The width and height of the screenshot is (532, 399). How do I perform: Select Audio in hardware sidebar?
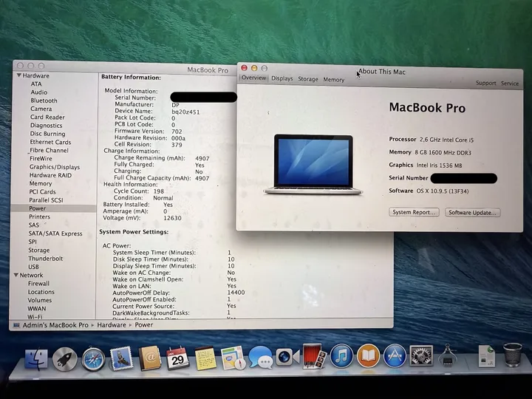39,92
